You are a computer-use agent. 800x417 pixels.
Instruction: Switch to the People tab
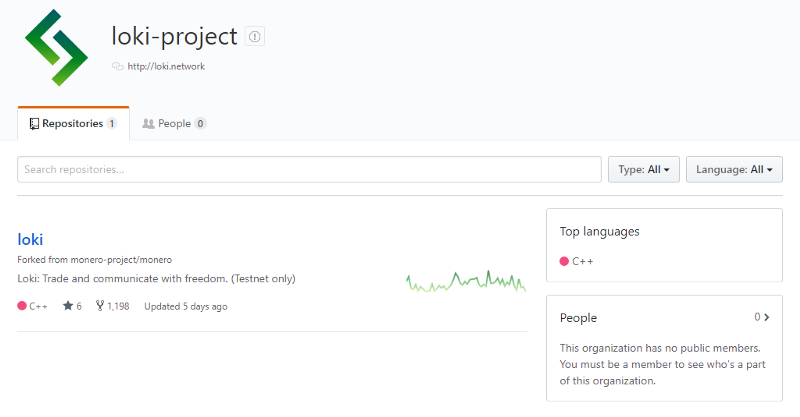tap(174, 124)
